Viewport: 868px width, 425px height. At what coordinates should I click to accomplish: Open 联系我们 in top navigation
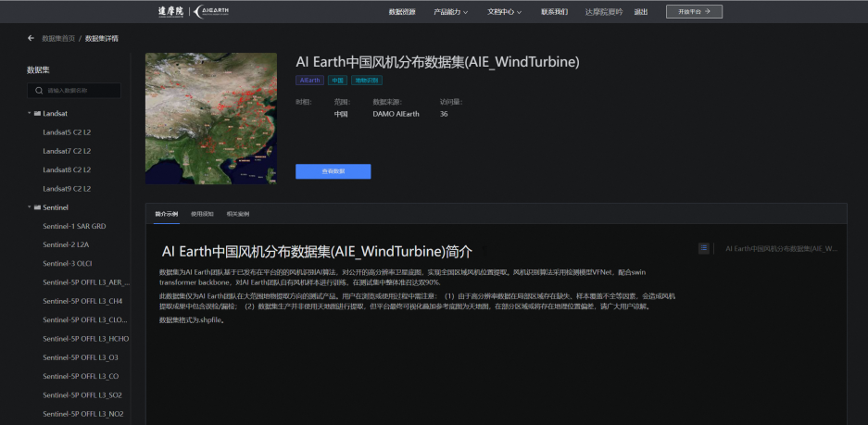click(554, 12)
